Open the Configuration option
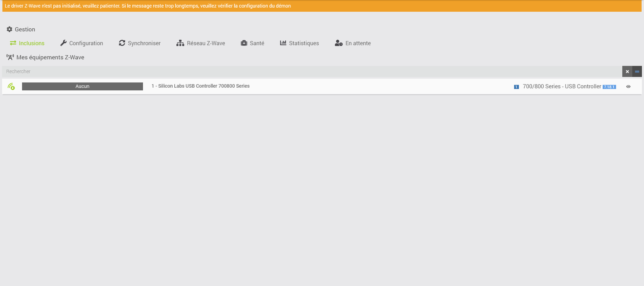This screenshot has height=286, width=644. (x=82, y=43)
